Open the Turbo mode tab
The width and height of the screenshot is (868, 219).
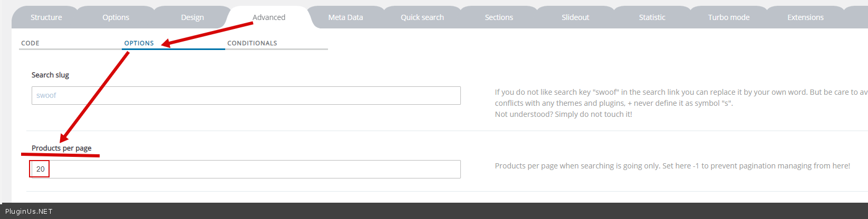tap(728, 17)
